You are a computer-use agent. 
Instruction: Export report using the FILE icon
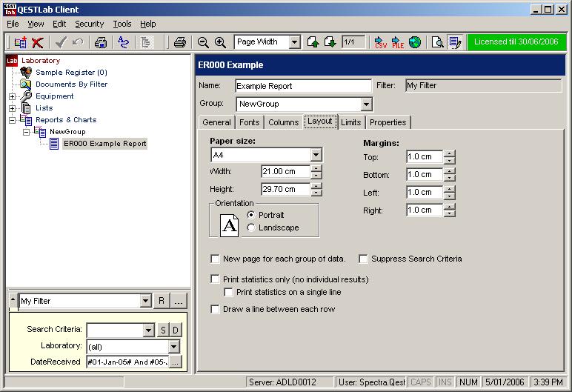(398, 43)
